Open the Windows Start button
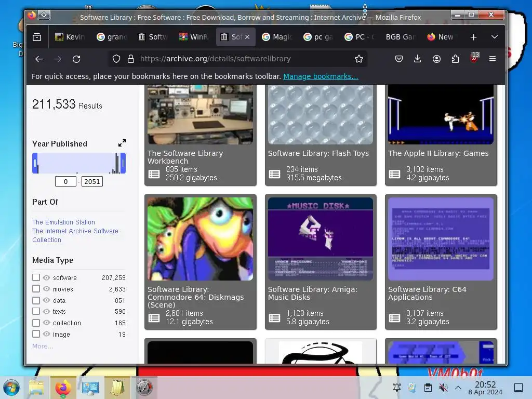This screenshot has width=532, height=399. point(11,388)
